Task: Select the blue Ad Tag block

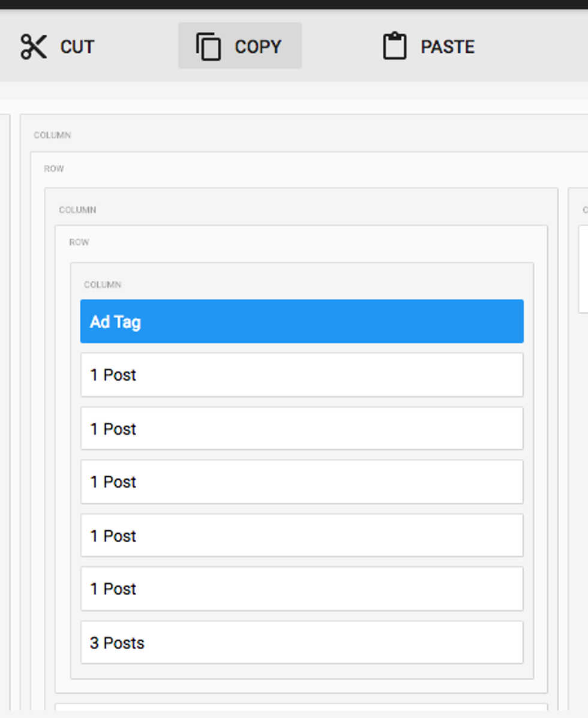Action: pyautogui.click(x=302, y=322)
